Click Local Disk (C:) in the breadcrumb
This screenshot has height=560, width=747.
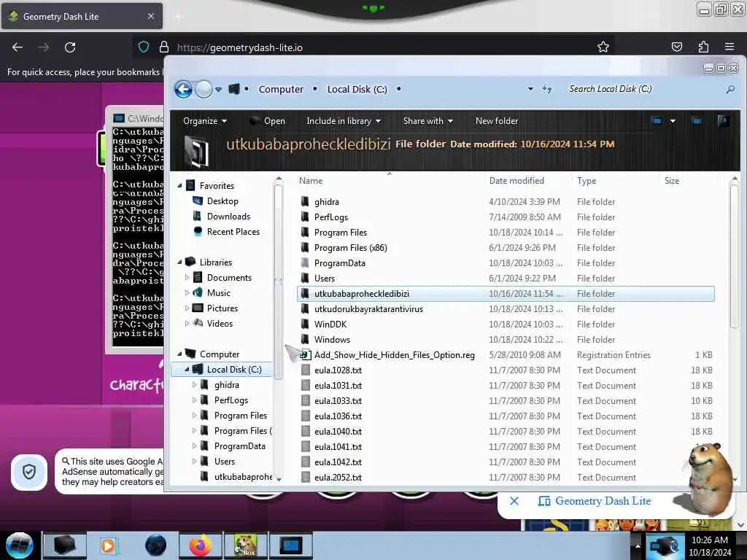point(357,89)
